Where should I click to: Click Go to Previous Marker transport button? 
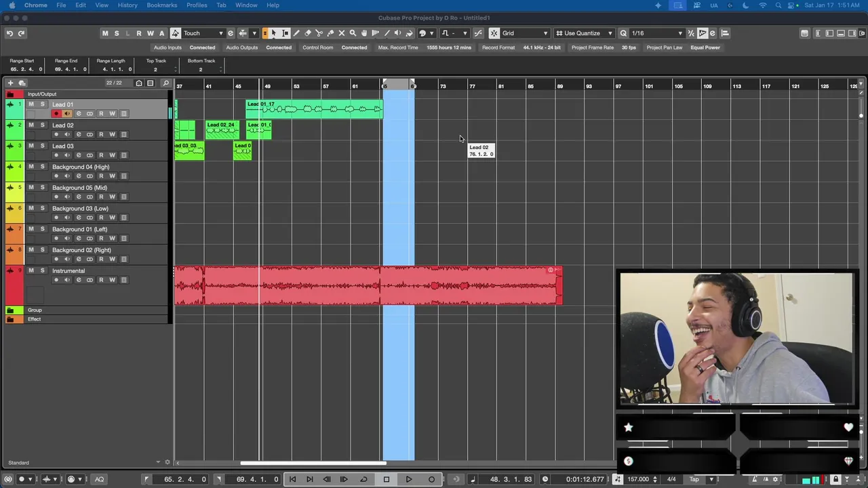pyautogui.click(x=292, y=479)
